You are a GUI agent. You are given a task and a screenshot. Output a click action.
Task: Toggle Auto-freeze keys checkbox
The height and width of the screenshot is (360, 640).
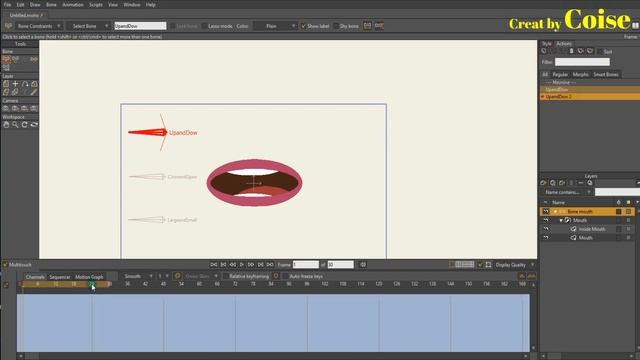pos(285,276)
